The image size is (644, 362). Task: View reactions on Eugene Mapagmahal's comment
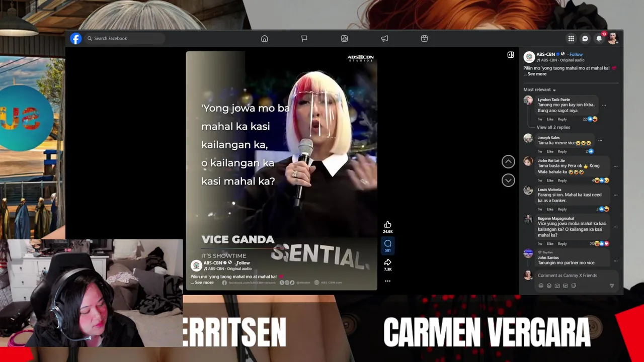click(599, 244)
